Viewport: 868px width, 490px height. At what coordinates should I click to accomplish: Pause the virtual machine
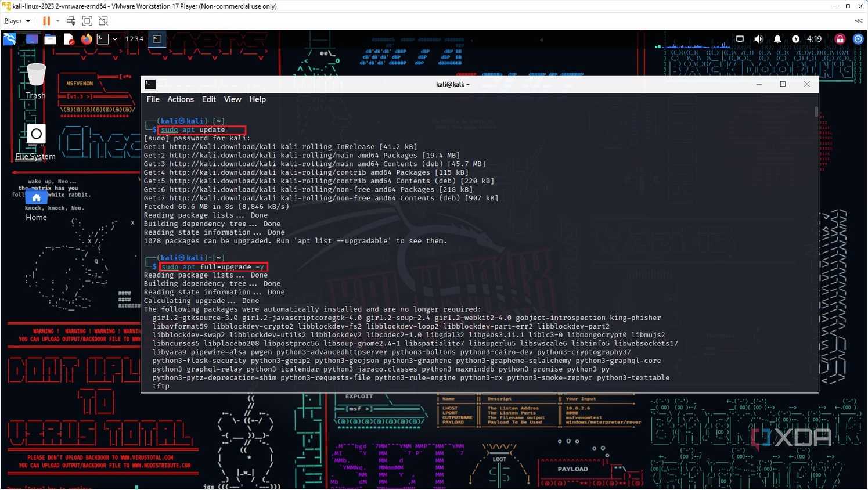tap(46, 21)
